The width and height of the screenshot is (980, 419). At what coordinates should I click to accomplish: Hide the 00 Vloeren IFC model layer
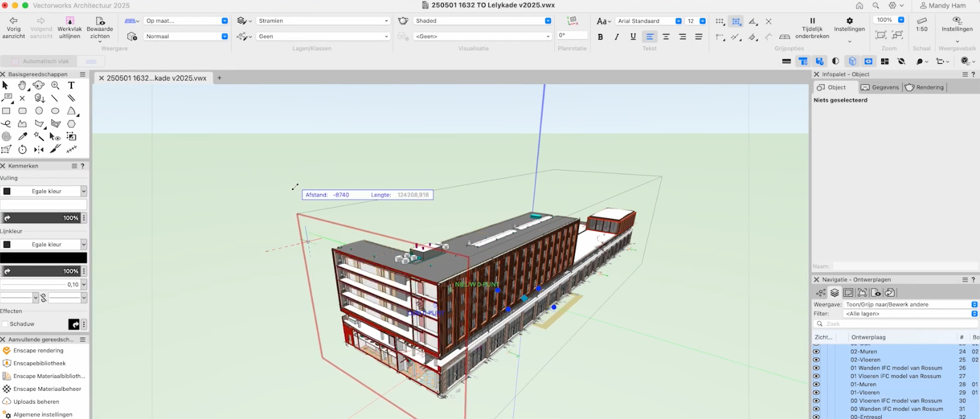(816, 401)
